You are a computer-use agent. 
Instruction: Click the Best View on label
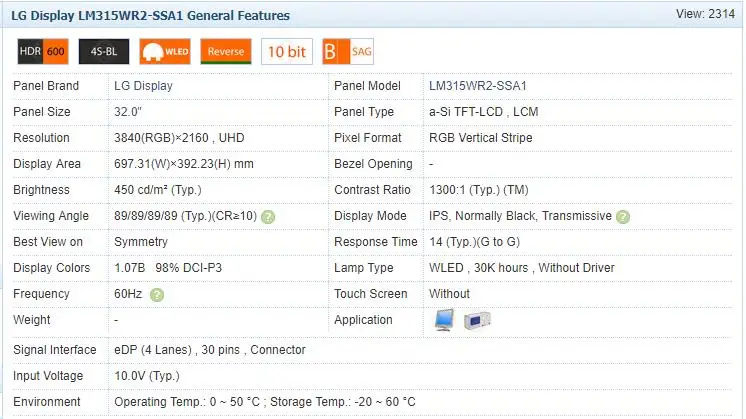48,242
